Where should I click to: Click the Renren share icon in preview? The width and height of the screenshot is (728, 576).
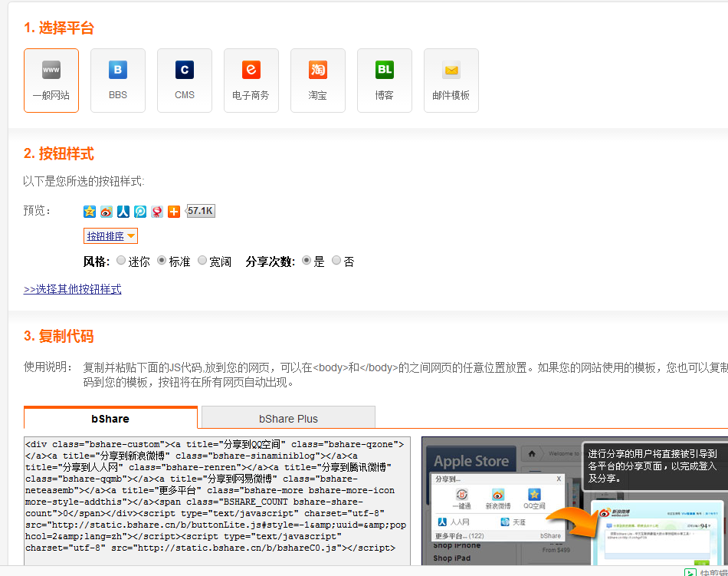click(x=123, y=212)
